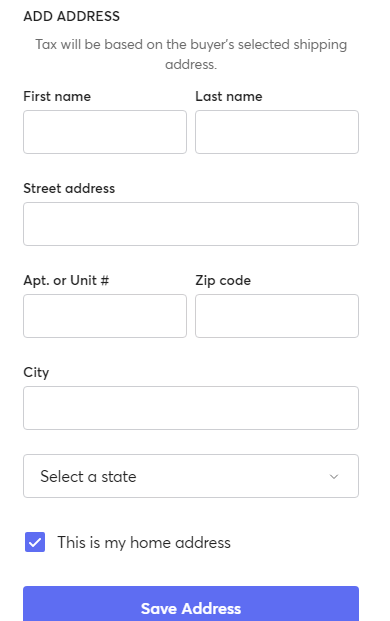
Task: Click the tax shipping address notice text
Action: click(x=191, y=54)
